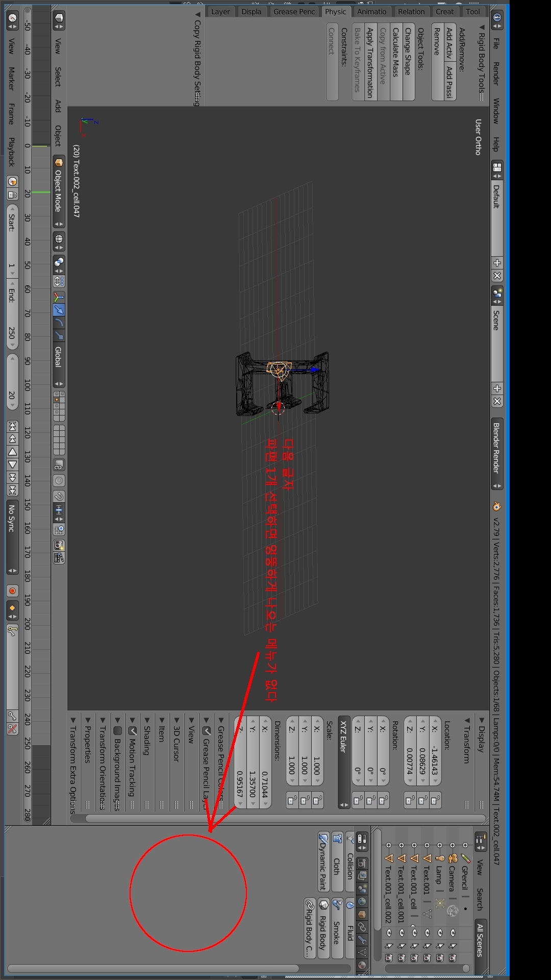
Task: Switch to the Grease Penc tab
Action: click(294, 12)
